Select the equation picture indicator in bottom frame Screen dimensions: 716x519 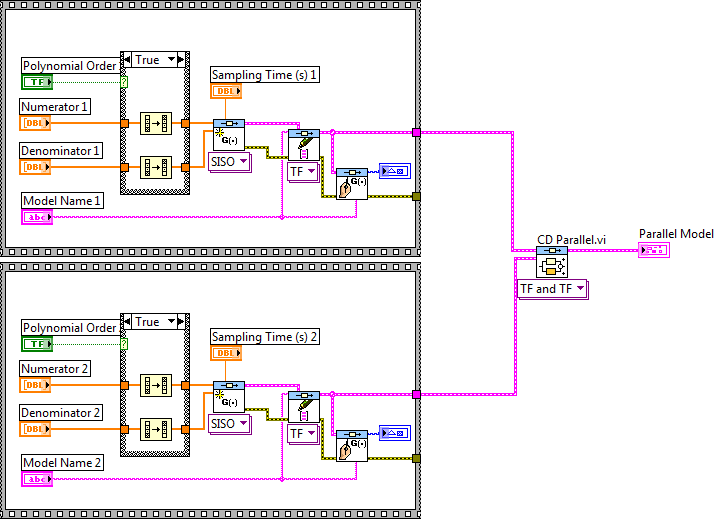395,433
